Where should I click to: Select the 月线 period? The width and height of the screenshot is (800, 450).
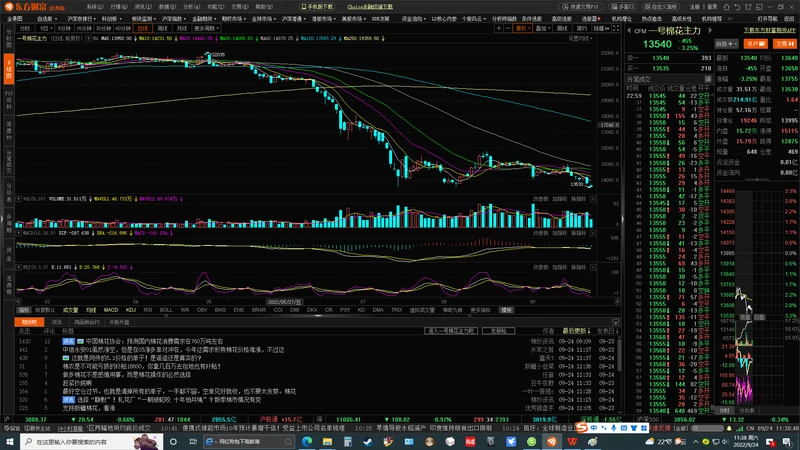[182, 29]
